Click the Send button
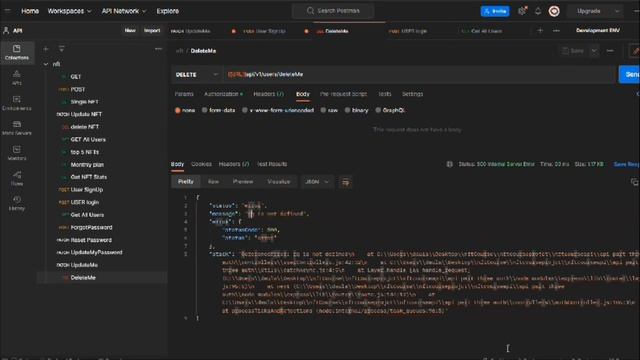Viewport: 640px width, 360px height. point(630,75)
